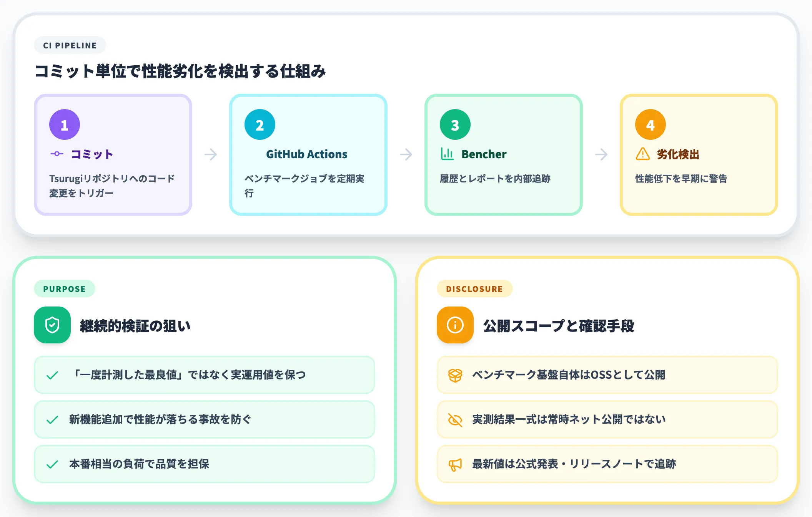Image resolution: width=812 pixels, height=517 pixels.
Task: Click the heading 継続的検証の狙い
Action: 135,326
